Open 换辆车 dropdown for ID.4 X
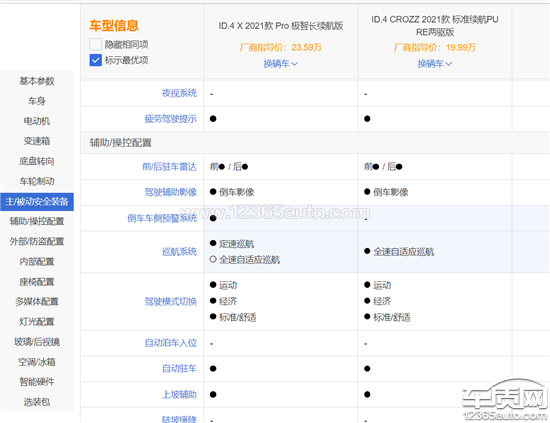Screen dimensions: 550x423 [x=281, y=63]
